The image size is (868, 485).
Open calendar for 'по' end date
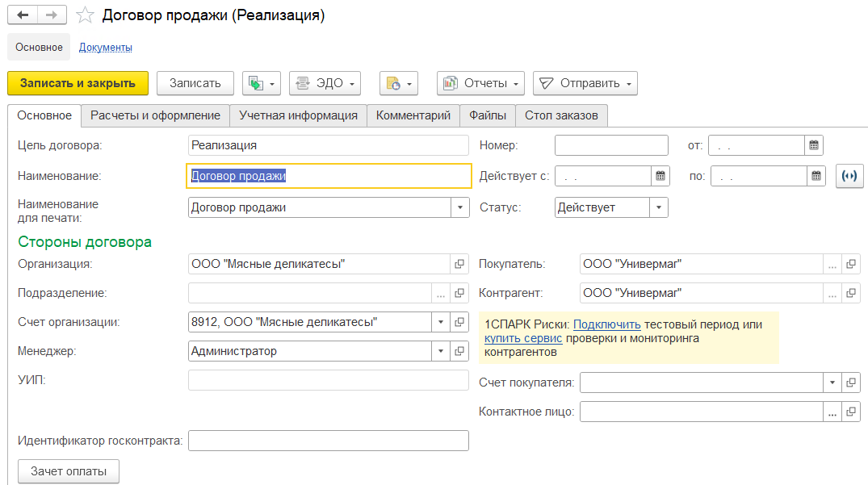(816, 176)
